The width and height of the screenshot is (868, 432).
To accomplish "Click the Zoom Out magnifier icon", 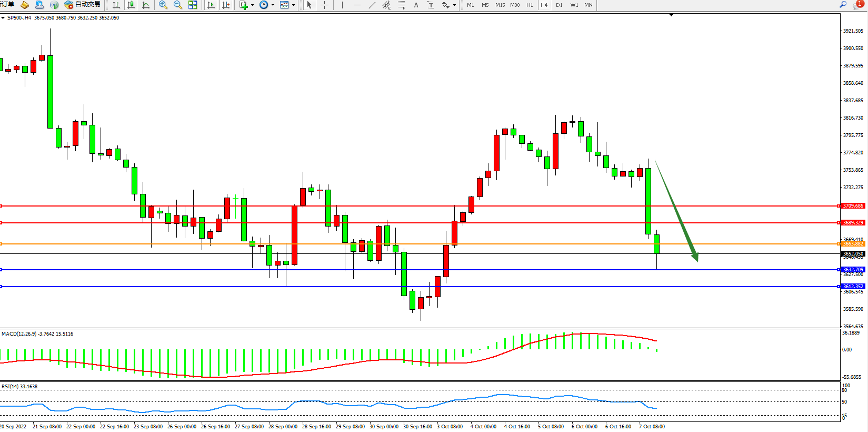I will pos(177,5).
